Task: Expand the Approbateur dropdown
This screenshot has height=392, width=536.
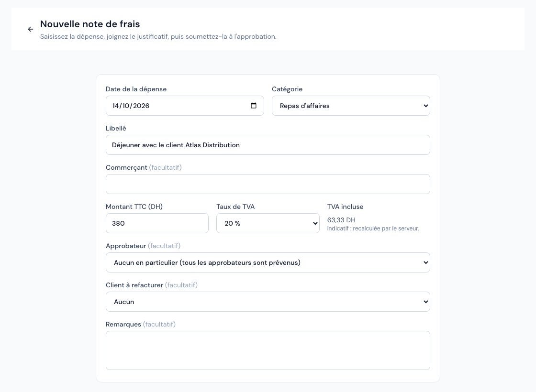Action: click(x=268, y=262)
